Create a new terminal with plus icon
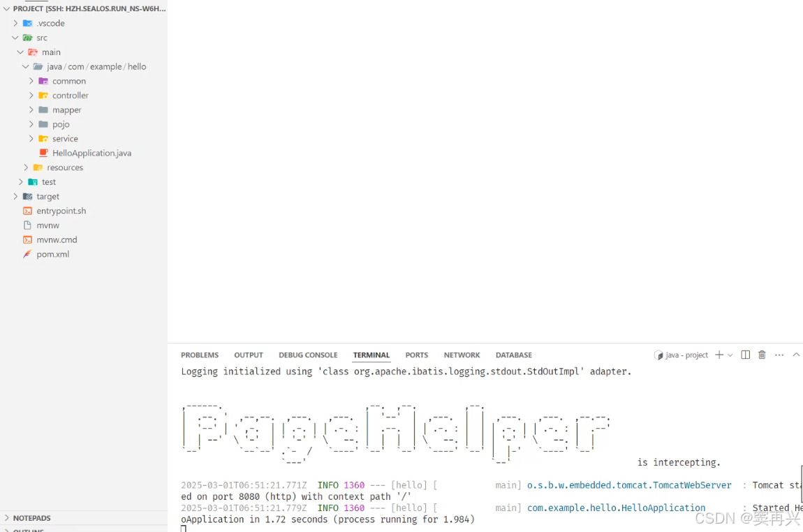Screen dimensions: 803x532 click(719, 355)
